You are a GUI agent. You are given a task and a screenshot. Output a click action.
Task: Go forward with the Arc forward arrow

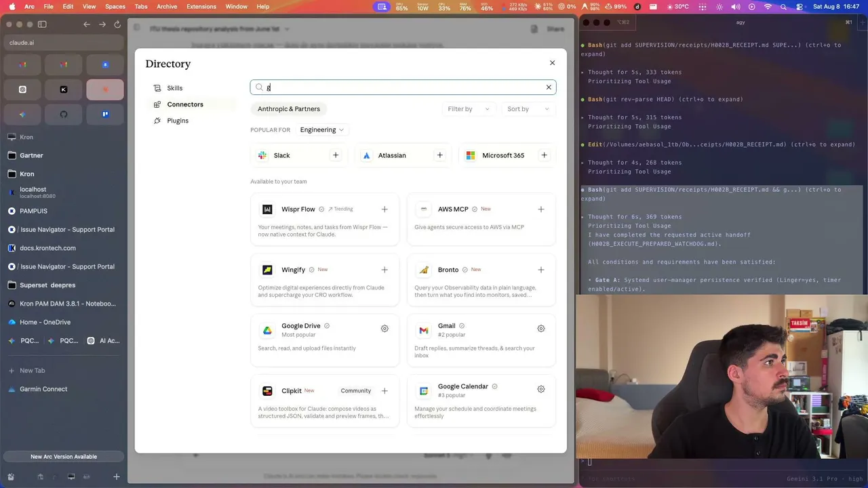tap(102, 24)
